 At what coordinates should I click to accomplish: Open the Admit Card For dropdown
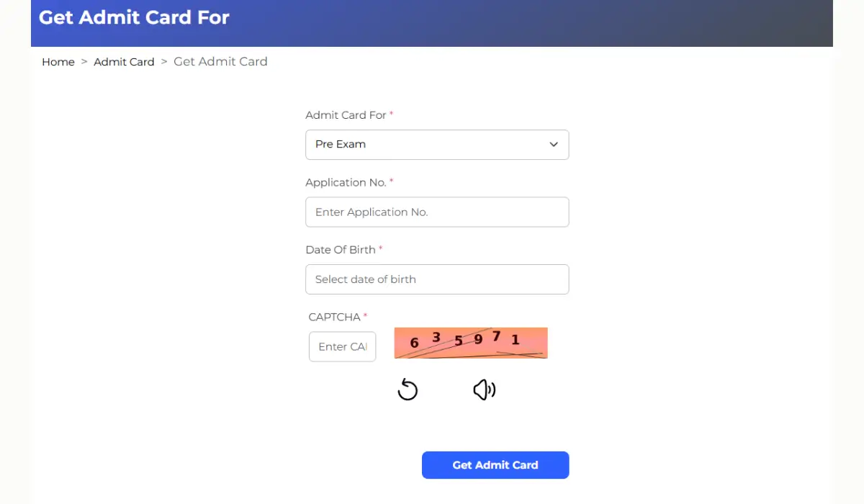(437, 145)
